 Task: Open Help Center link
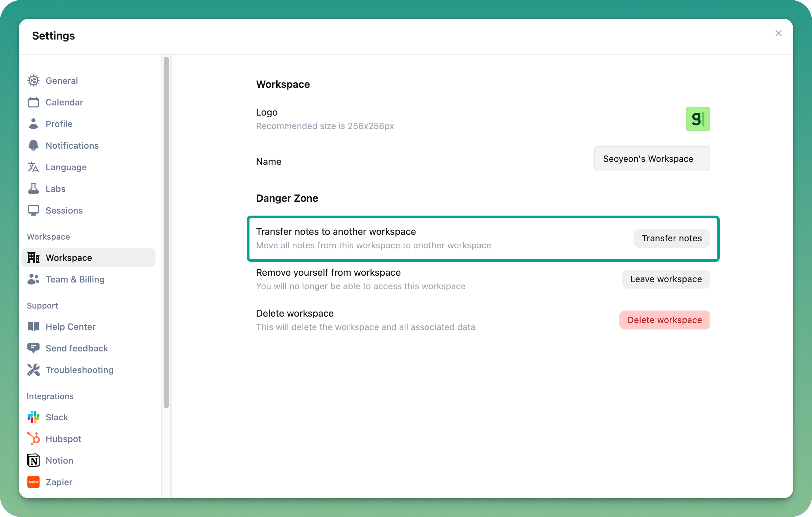70,327
